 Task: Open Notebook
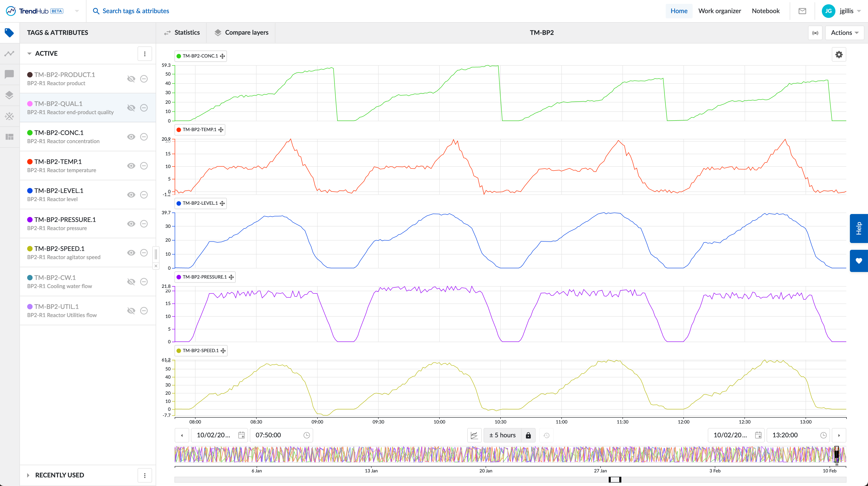tap(765, 11)
